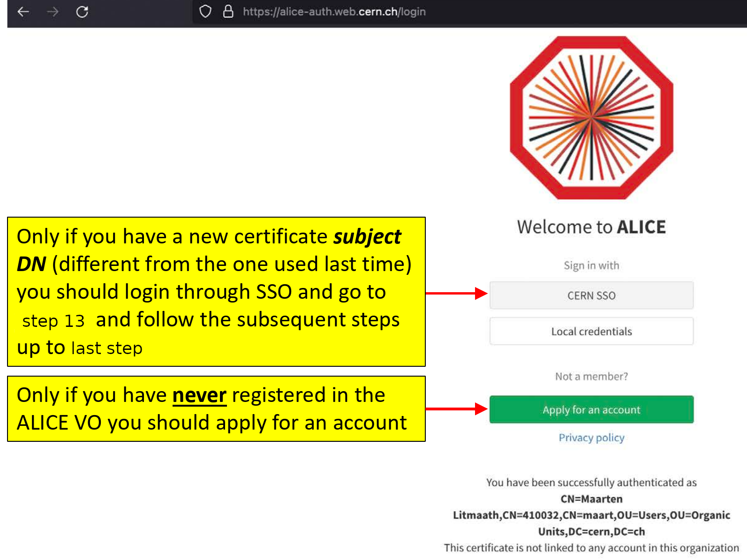Sign in with CERN SSO

click(x=591, y=295)
